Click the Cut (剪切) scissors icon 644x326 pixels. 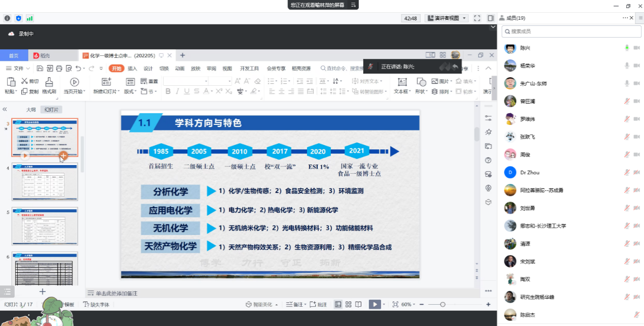(24, 81)
